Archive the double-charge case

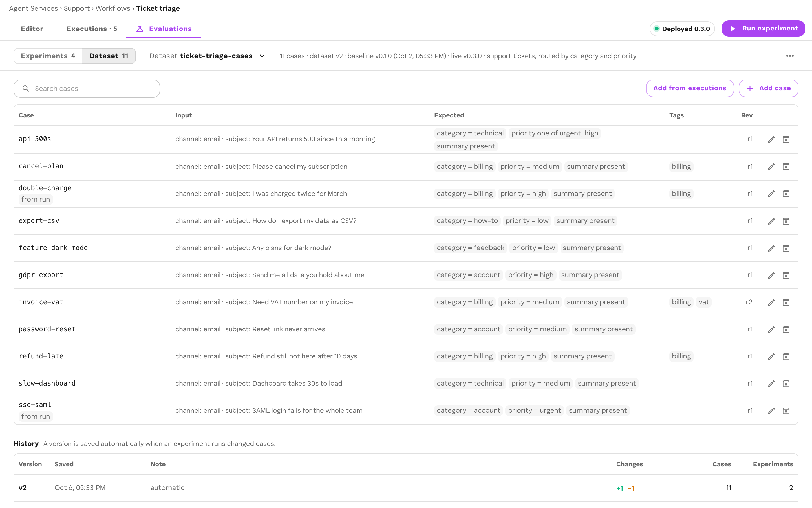(x=786, y=194)
